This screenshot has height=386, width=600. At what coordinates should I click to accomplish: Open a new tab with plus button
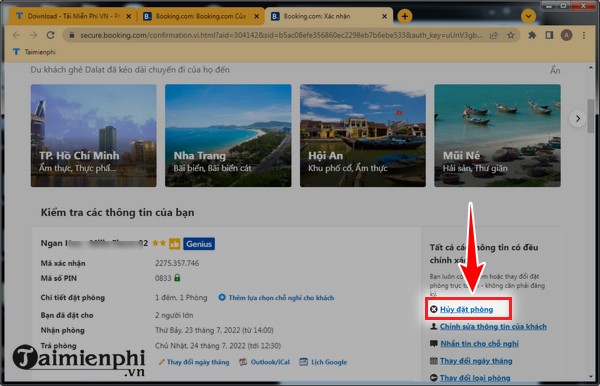pos(404,16)
